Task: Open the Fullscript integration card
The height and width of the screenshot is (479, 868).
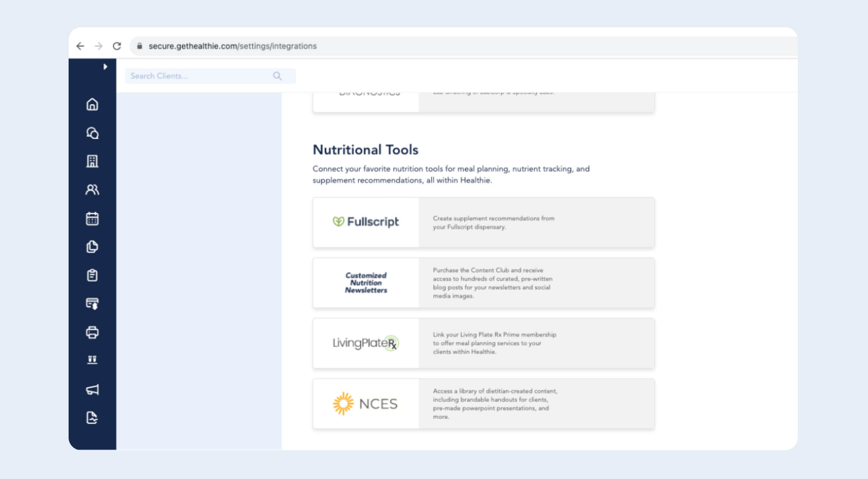Action: pos(483,222)
